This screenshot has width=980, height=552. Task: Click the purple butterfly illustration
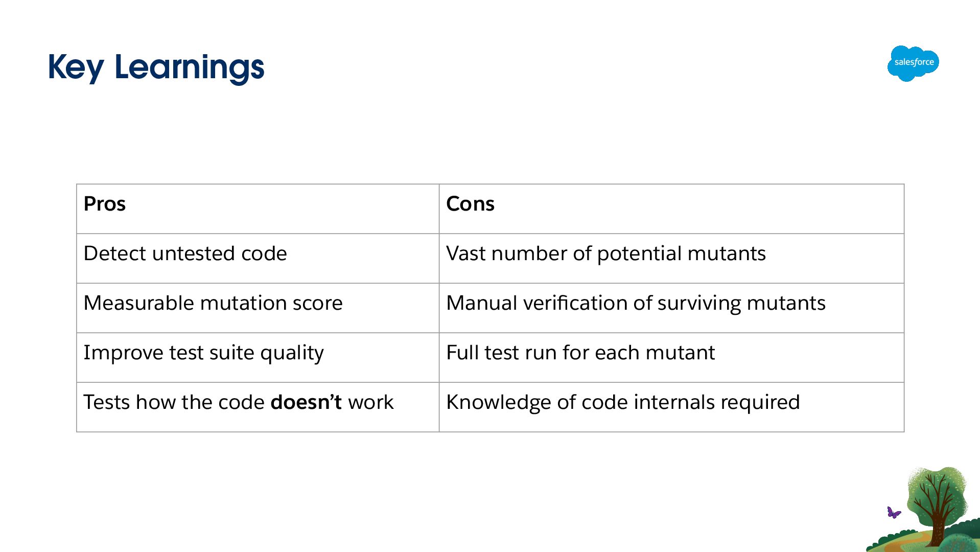[x=893, y=512]
